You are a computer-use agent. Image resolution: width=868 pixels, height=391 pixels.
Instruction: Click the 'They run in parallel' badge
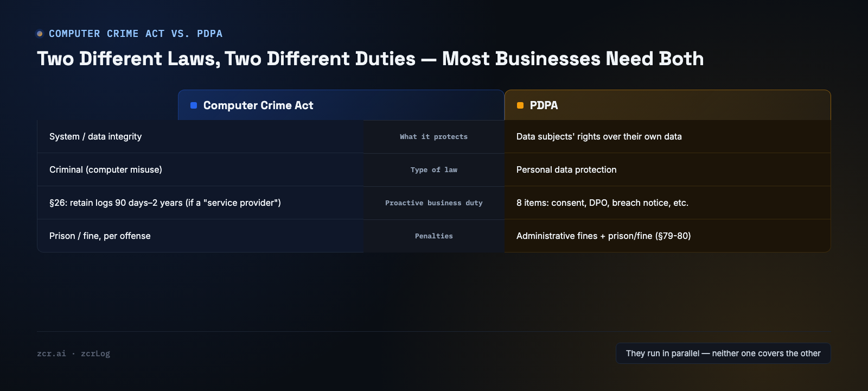click(723, 354)
